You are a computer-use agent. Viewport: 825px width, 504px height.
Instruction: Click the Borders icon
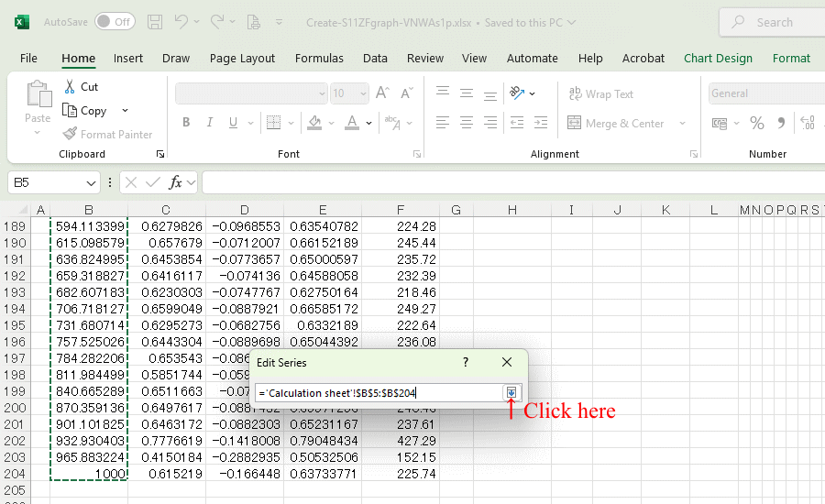tap(273, 123)
